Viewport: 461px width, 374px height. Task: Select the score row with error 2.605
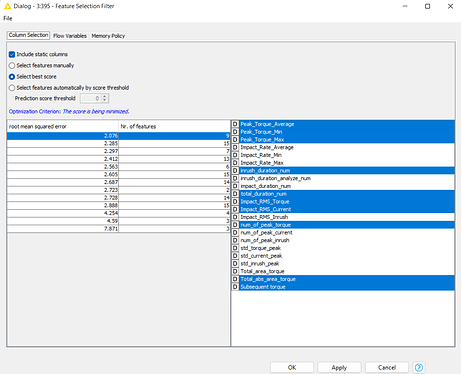[x=118, y=174]
